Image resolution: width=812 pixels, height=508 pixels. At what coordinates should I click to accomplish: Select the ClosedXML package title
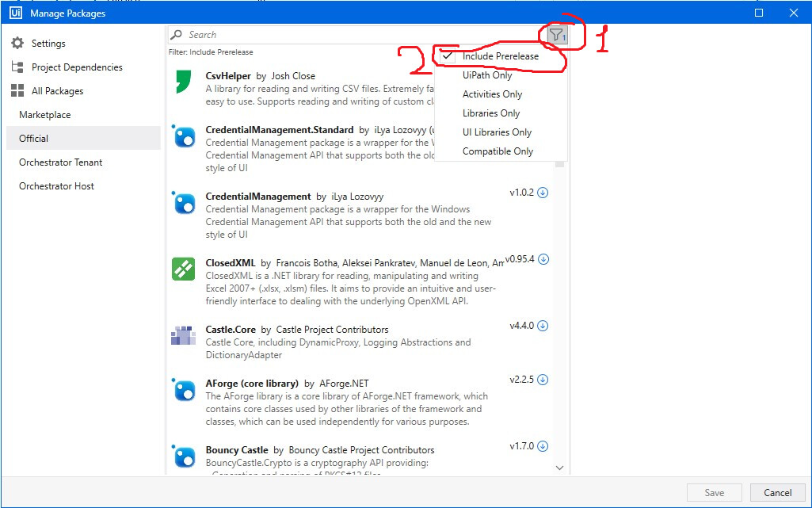point(231,262)
